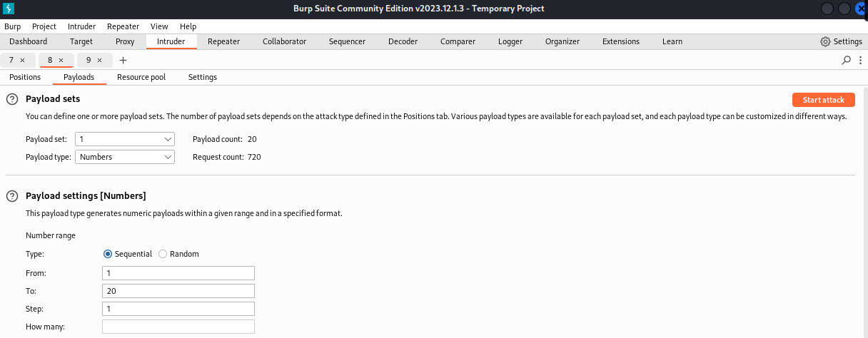
Task: Expand the Payload type Numbers dropdown
Action: point(125,157)
